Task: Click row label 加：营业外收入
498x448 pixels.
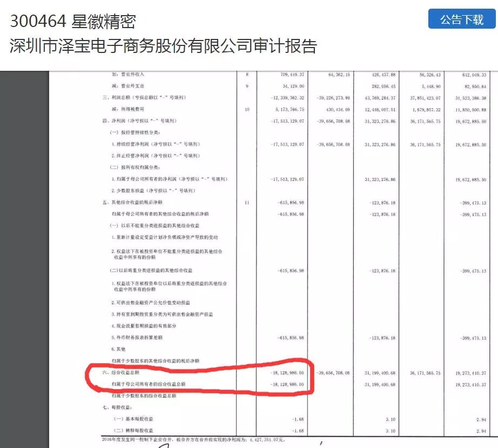Action: click(x=129, y=75)
